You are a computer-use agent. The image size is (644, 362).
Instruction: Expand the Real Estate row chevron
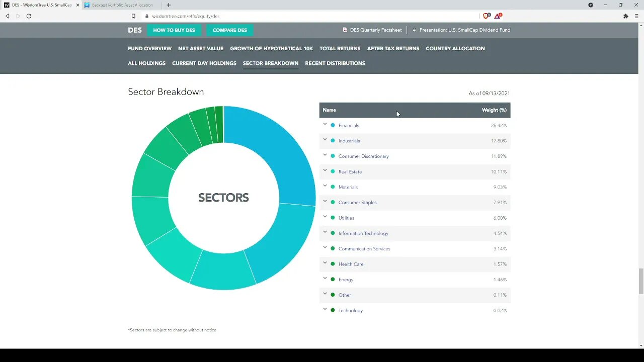click(325, 170)
